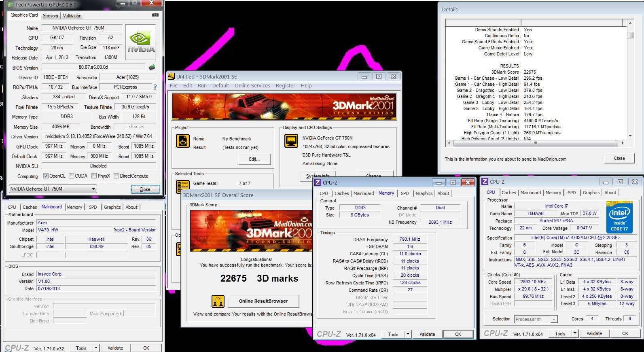Click the CPU-Z CPU window title icon
Screen dimensions: 644x352
[x=485, y=182]
